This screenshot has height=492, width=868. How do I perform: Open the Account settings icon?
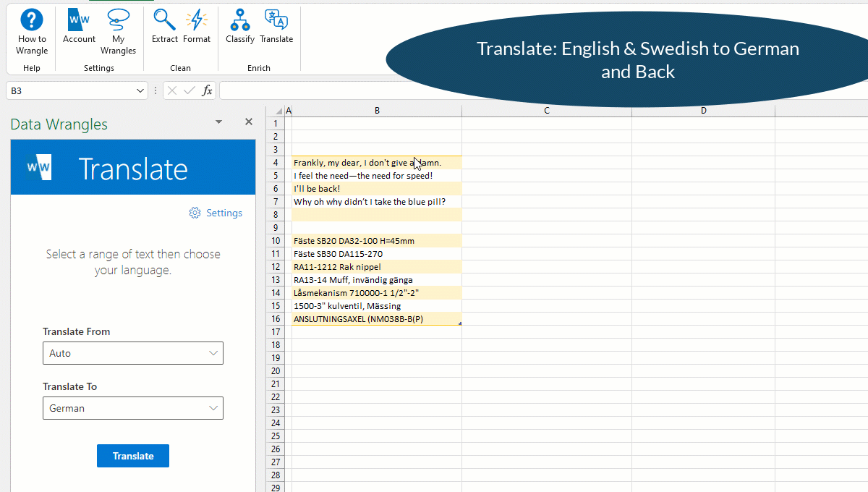tap(79, 27)
